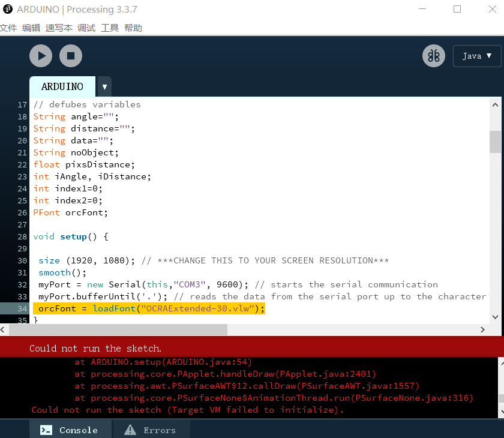Screen dimensions: 504x438
Task: Click the 'float pixsDistance;' line
Action: [x=84, y=165]
